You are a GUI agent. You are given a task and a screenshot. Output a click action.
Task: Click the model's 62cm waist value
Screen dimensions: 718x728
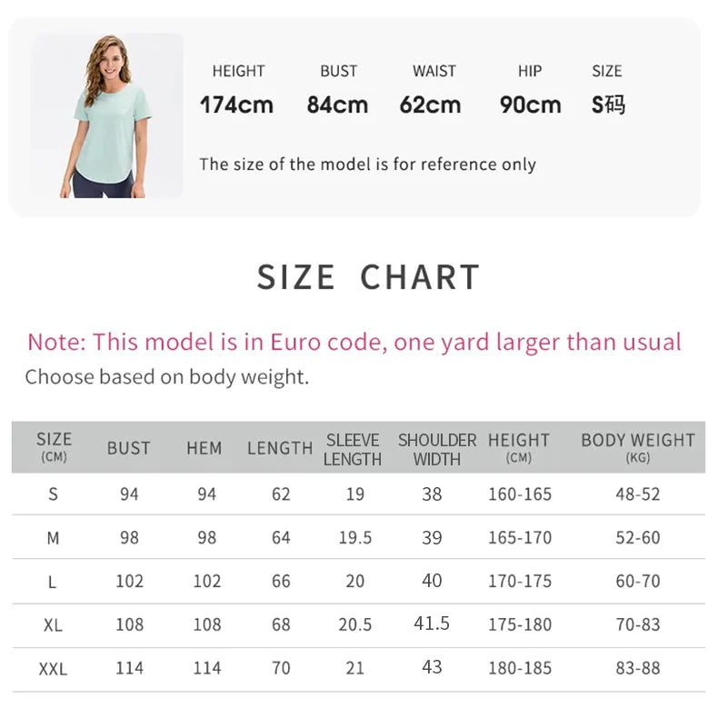(430, 105)
